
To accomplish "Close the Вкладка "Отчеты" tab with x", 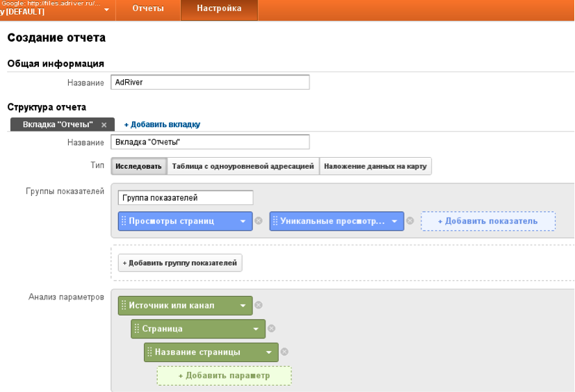I will 104,125.
